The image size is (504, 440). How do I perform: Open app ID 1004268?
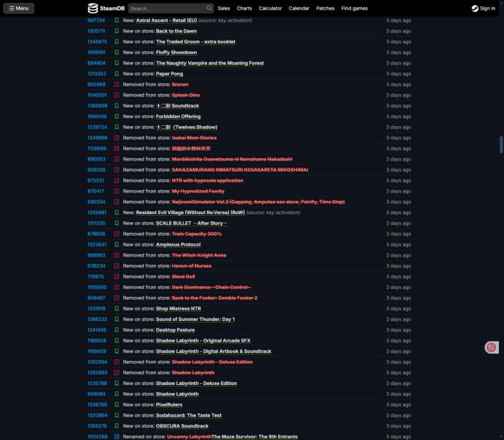tap(97, 436)
